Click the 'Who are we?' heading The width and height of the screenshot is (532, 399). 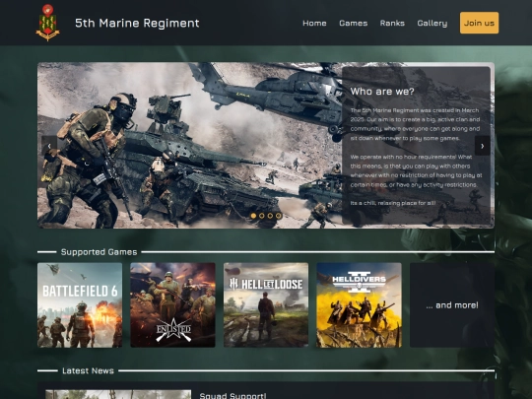(x=382, y=92)
